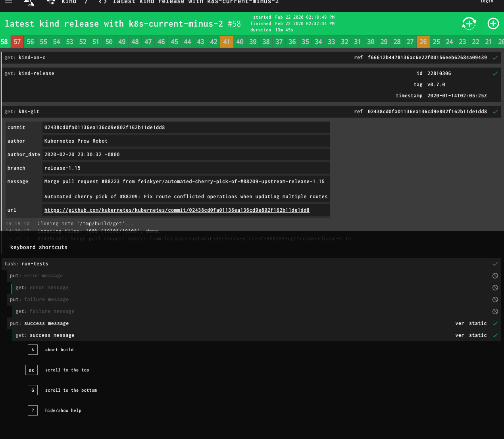The width and height of the screenshot is (504, 439).
Task: Collapse the get: k8s-git step
Action: [251, 112]
